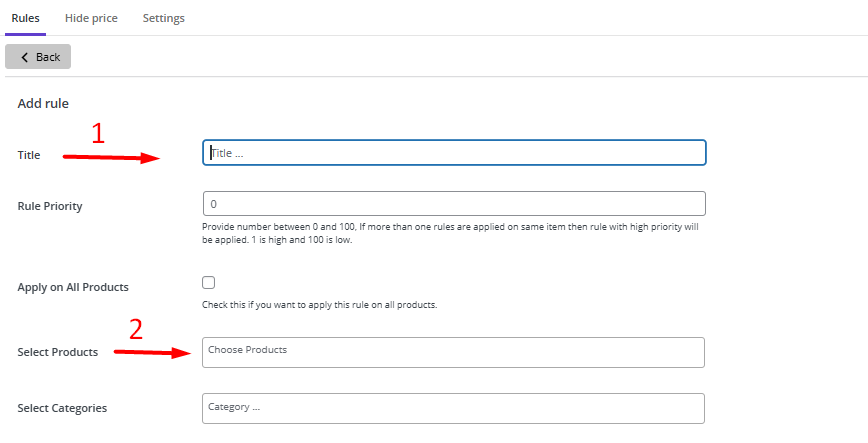Open the Hide price tab
The width and height of the screenshot is (868, 443).
91,18
